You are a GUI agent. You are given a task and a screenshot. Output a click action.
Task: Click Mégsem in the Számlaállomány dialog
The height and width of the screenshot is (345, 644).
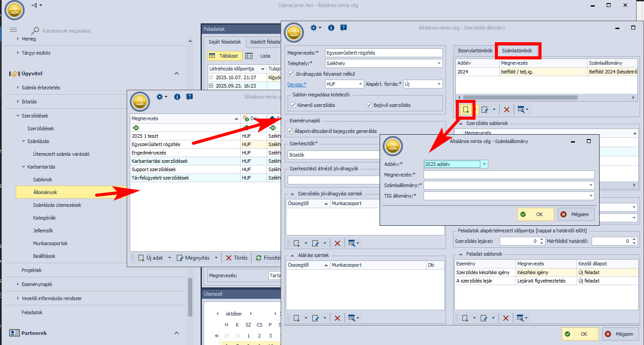pyautogui.click(x=576, y=214)
